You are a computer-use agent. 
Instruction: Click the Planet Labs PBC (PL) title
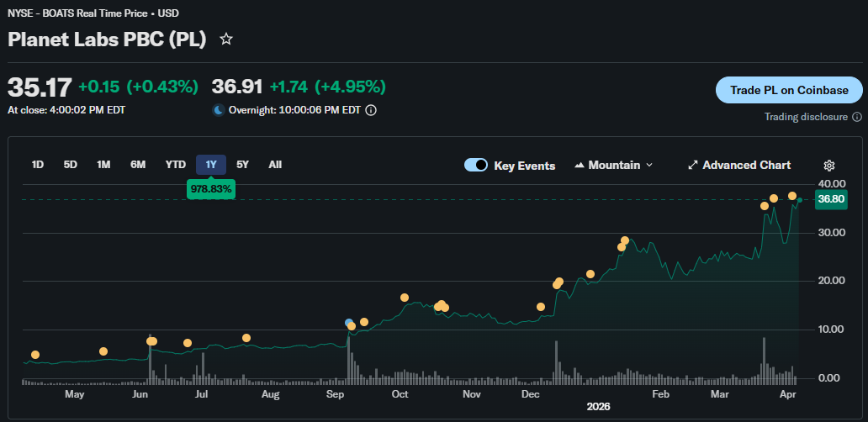pos(107,40)
